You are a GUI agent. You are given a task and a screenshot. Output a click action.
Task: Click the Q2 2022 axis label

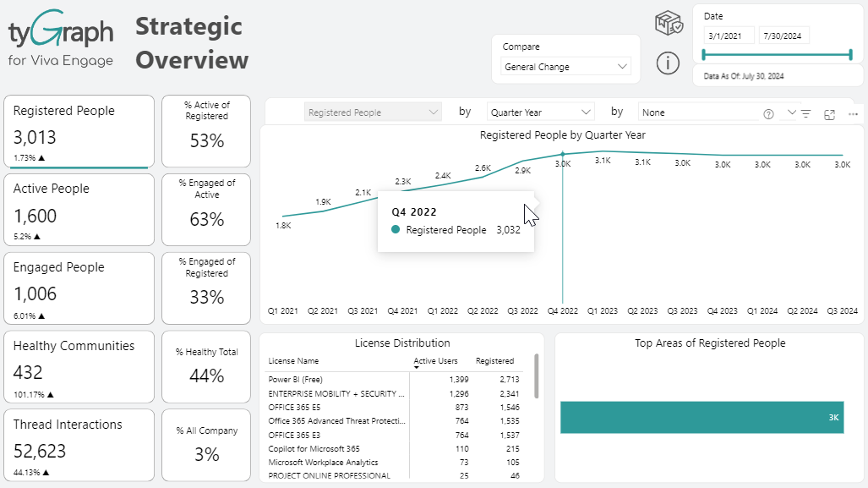483,311
